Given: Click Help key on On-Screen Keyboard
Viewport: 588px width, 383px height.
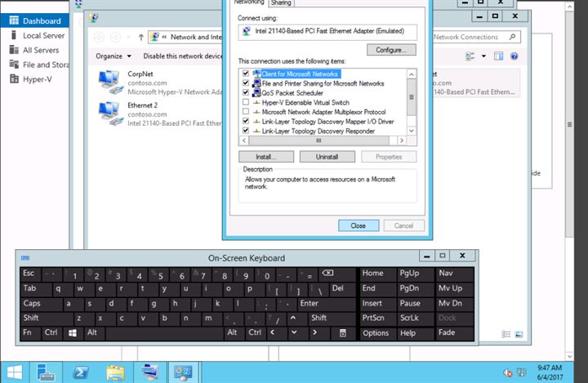Looking at the screenshot, I should 415,333.
